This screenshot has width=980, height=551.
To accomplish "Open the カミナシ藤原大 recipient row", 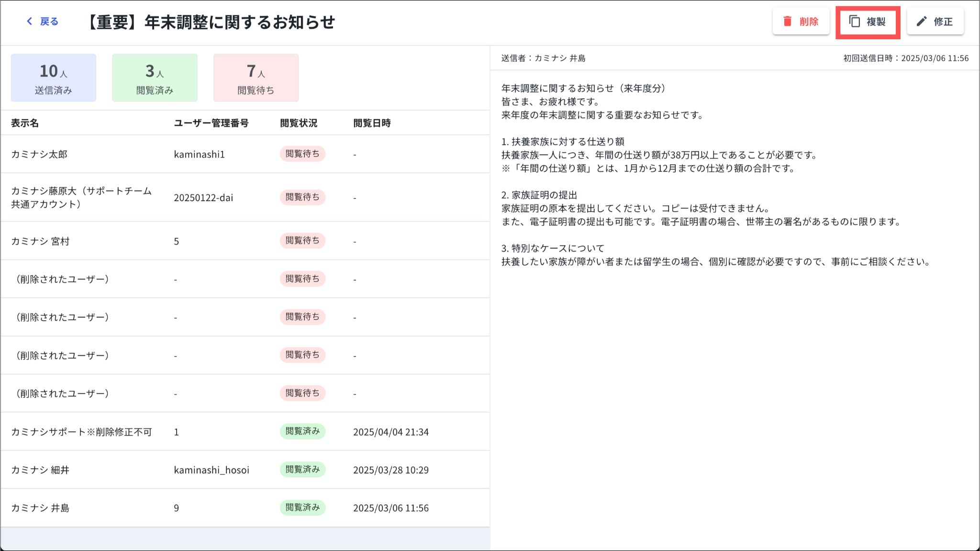I will (x=81, y=197).
